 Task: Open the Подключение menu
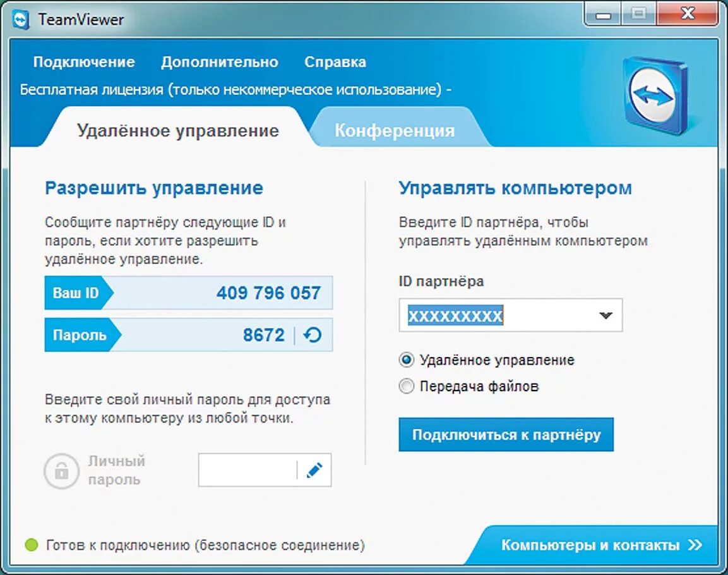pyautogui.click(x=84, y=62)
